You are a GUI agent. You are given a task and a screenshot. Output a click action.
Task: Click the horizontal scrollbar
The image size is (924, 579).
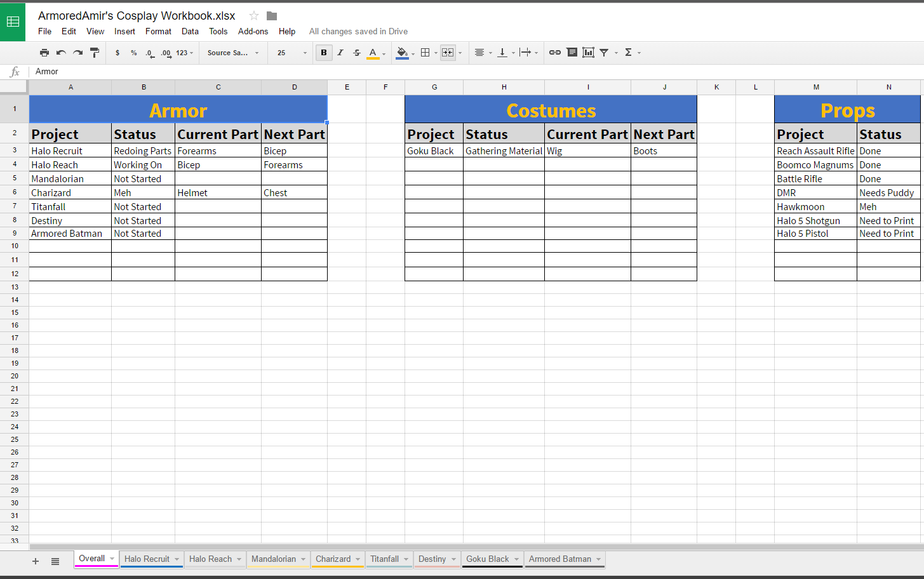point(476,547)
